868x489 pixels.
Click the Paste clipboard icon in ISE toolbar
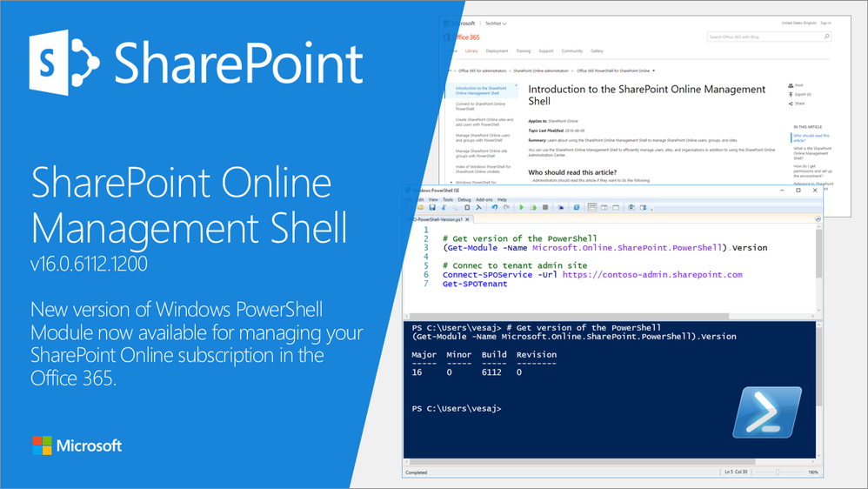pos(467,207)
